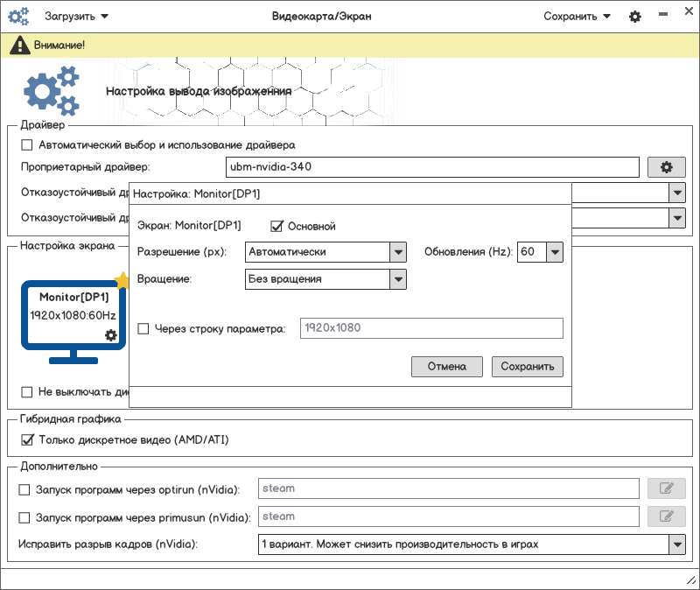
Task: Open gear icon on Monitor[DP1] thumbnail
Action: point(111,335)
